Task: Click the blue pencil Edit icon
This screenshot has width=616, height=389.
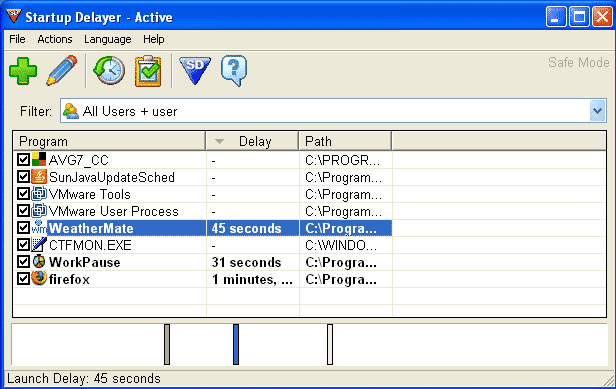Action: point(62,70)
